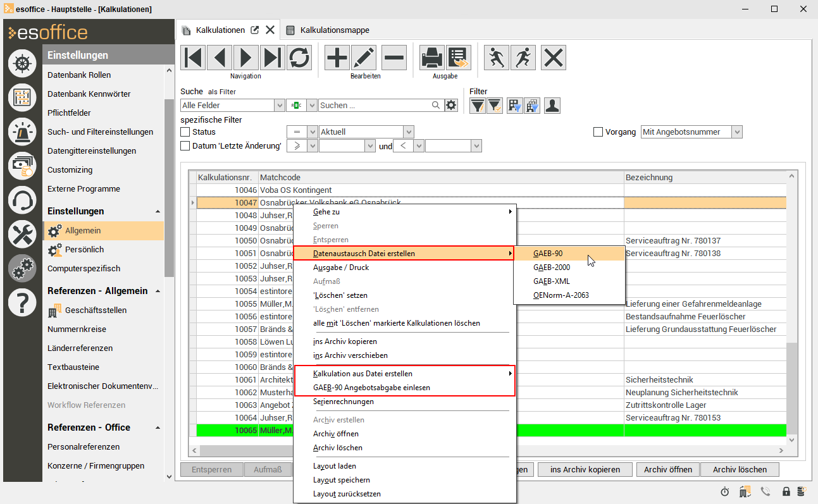Add new Kalkulation with plus icon
The width and height of the screenshot is (818, 504).
click(x=337, y=58)
